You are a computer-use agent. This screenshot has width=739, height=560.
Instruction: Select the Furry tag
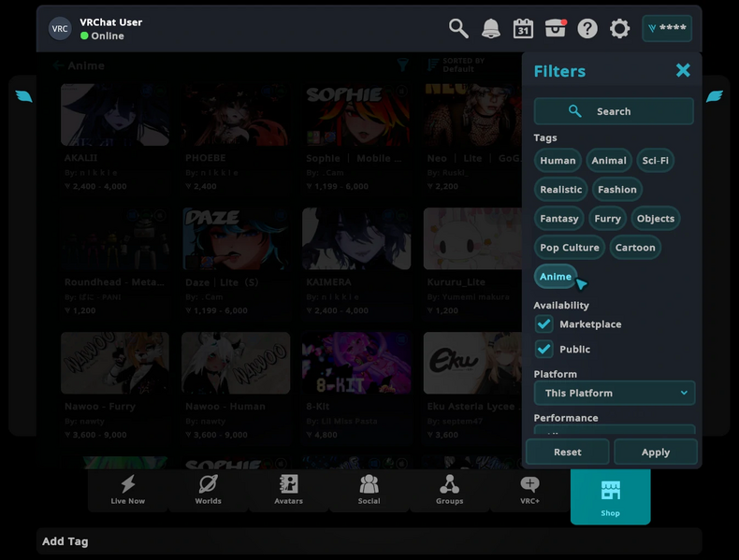click(x=607, y=219)
